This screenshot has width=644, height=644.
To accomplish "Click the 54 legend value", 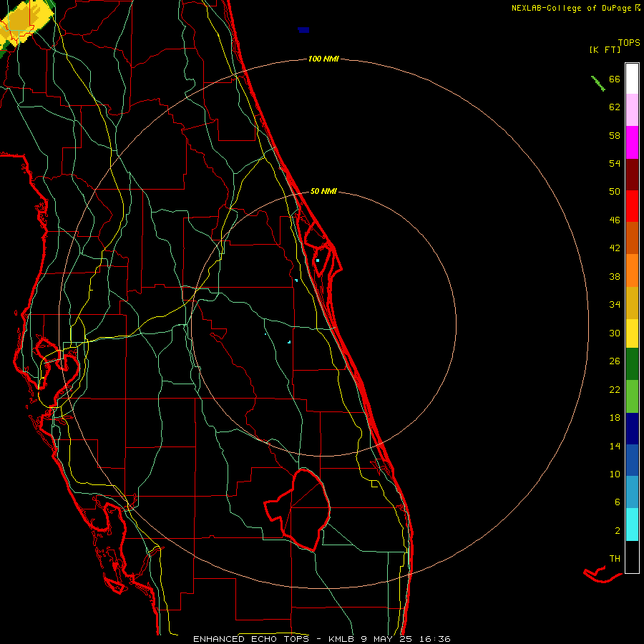I will coord(615,163).
